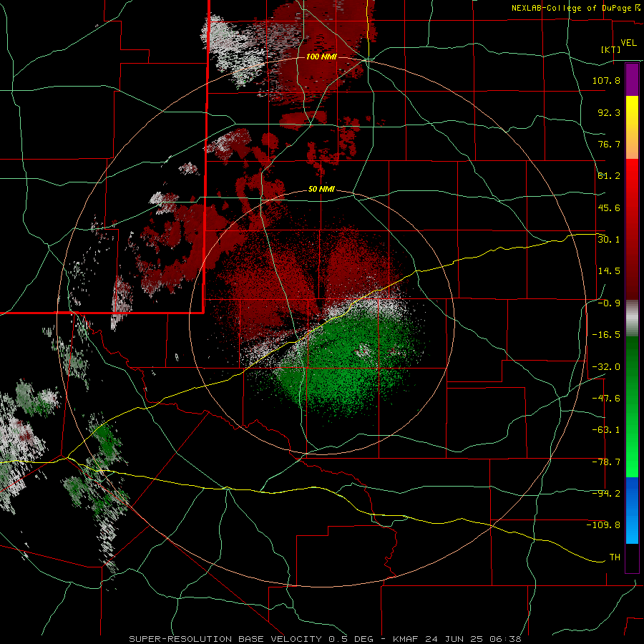Click the -32.0 legend value

[606, 367]
